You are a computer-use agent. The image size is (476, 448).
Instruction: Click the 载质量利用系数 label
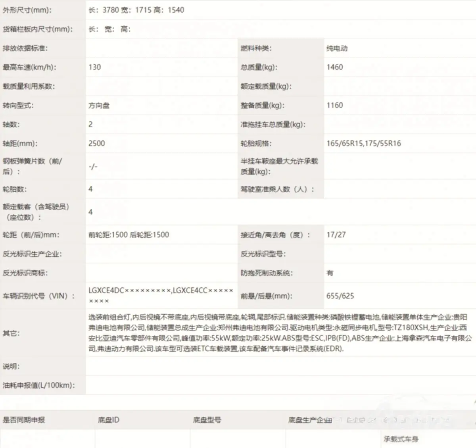(x=29, y=86)
